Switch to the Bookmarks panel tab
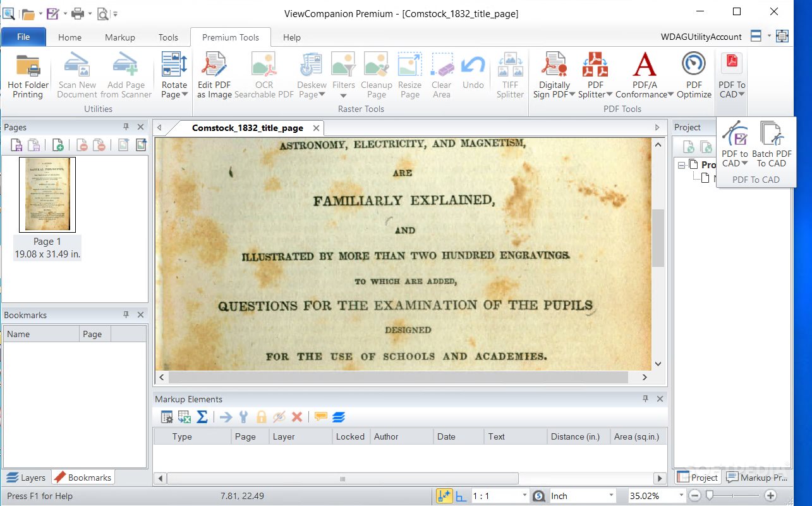 click(x=83, y=478)
